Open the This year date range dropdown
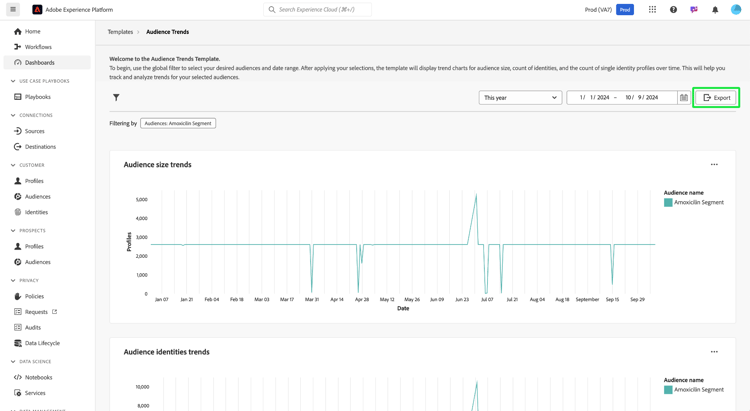The width and height of the screenshot is (750, 411). 520,98
